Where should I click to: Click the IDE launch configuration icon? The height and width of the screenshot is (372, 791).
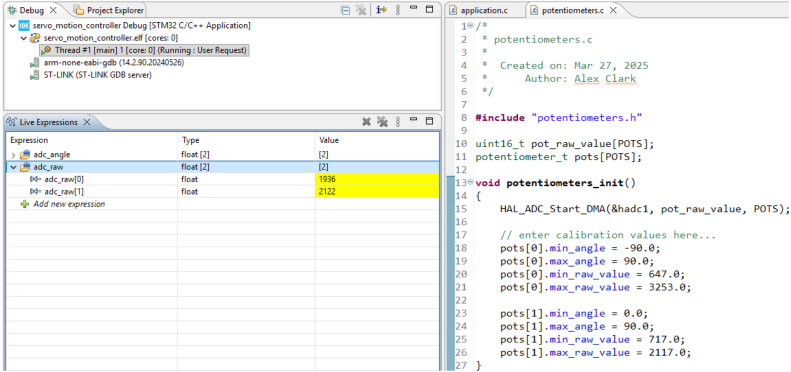[24, 25]
